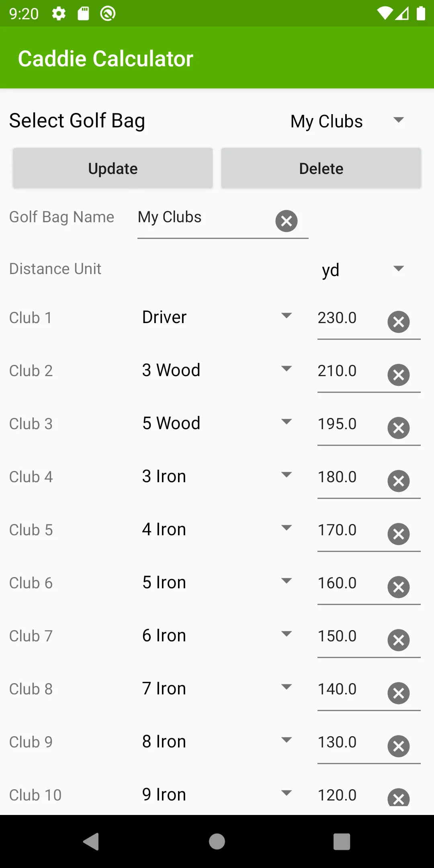Screen dimensions: 434x868
Task: Clear the Driver distance 230.0
Action: [x=399, y=321]
